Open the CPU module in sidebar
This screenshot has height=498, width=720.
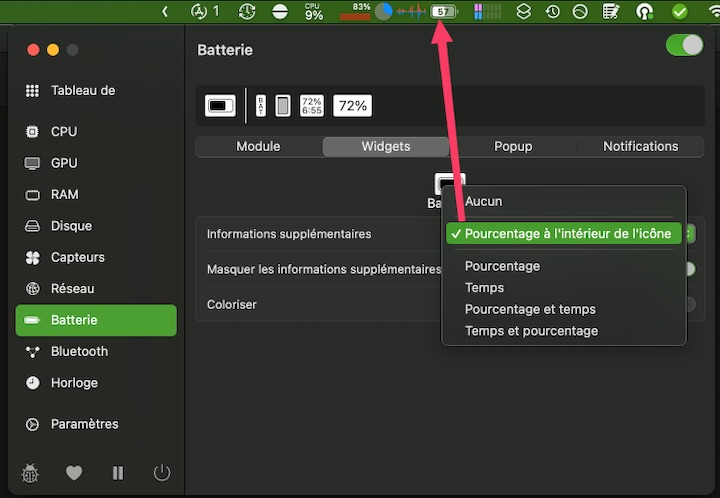(64, 132)
